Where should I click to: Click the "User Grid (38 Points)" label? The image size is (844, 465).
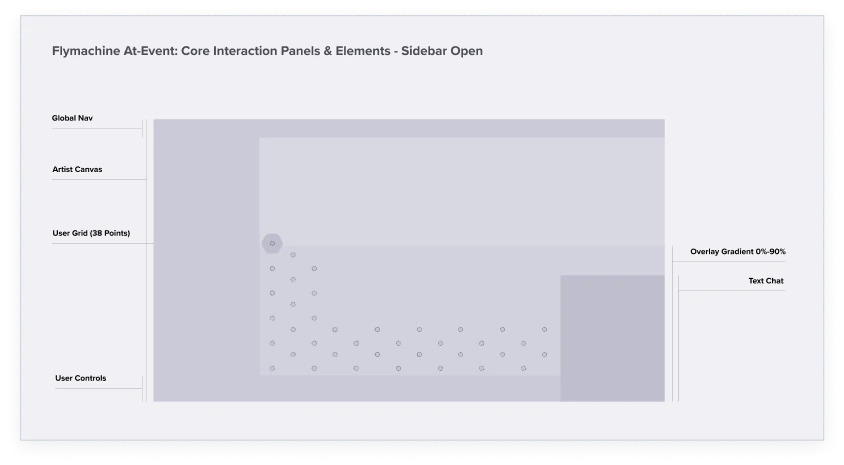tap(91, 234)
